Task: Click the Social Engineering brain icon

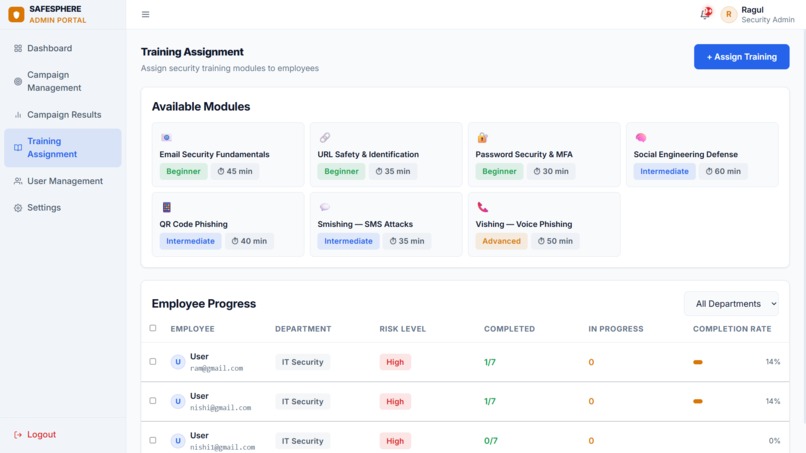Action: click(x=640, y=137)
